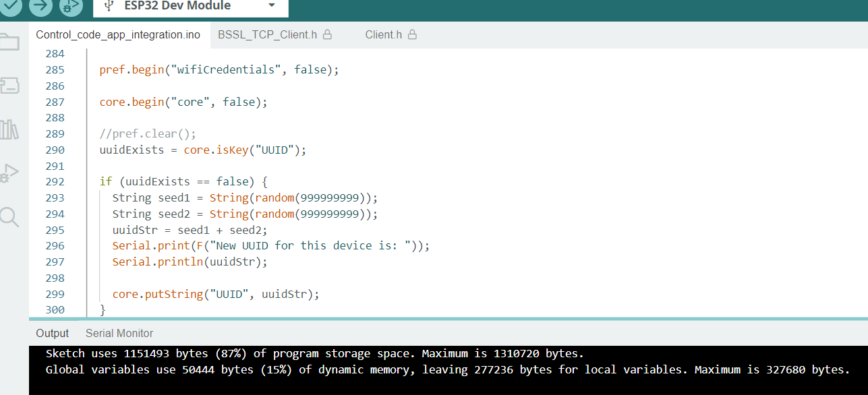Image resolution: width=868 pixels, height=395 pixels.
Task: Open the Debug panel in the sidebar
Action: [x=9, y=173]
